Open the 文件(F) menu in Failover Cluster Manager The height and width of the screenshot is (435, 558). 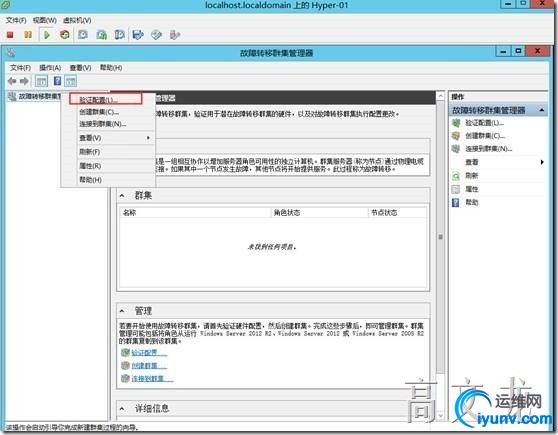tap(20, 67)
